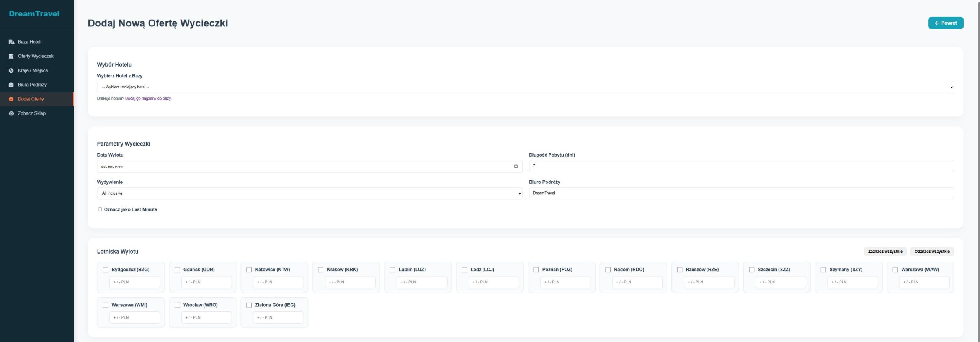Follow the Dodaj go najpierw do bazy link
The width and height of the screenshot is (980, 342).
(x=148, y=98)
